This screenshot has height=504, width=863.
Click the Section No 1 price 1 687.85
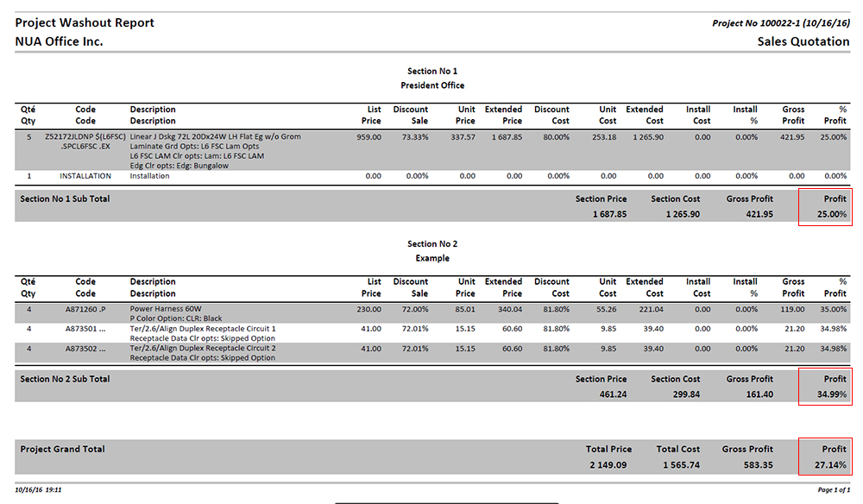pos(609,215)
